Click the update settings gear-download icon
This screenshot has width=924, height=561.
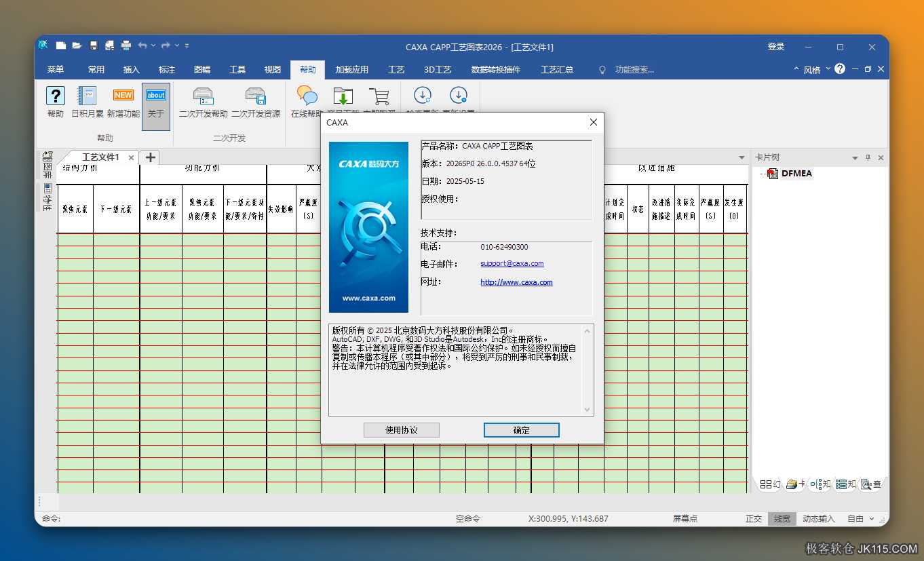tap(459, 96)
